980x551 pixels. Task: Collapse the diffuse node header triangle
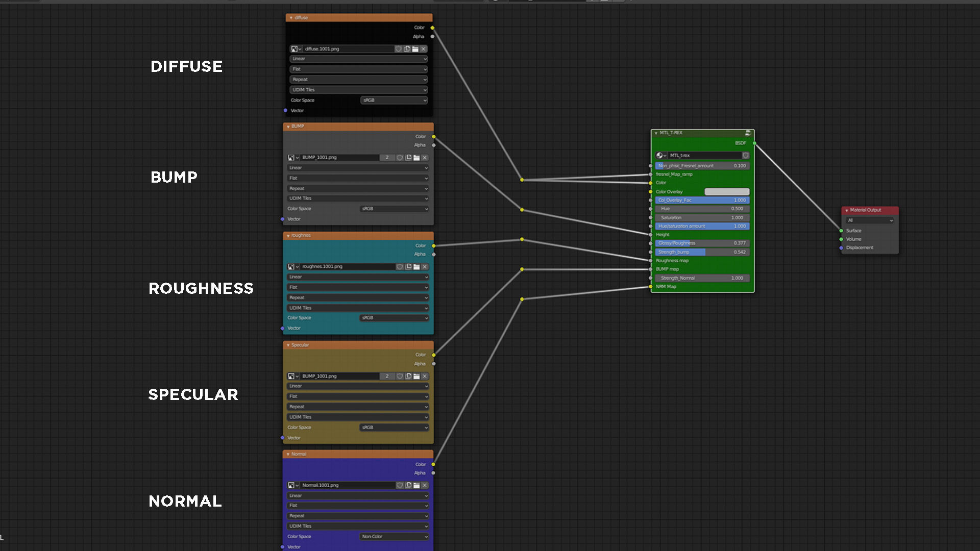[x=291, y=18]
